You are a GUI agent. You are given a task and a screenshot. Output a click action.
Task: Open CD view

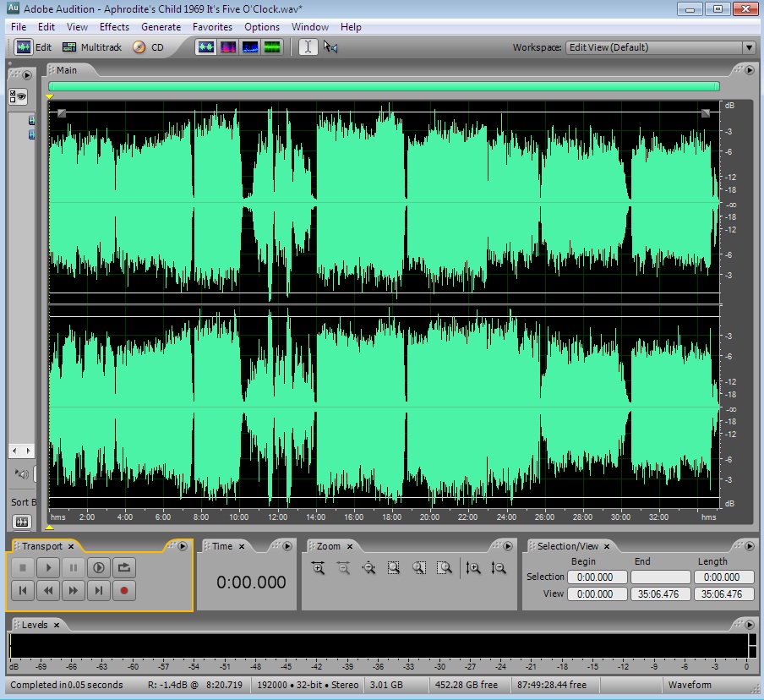[148, 47]
